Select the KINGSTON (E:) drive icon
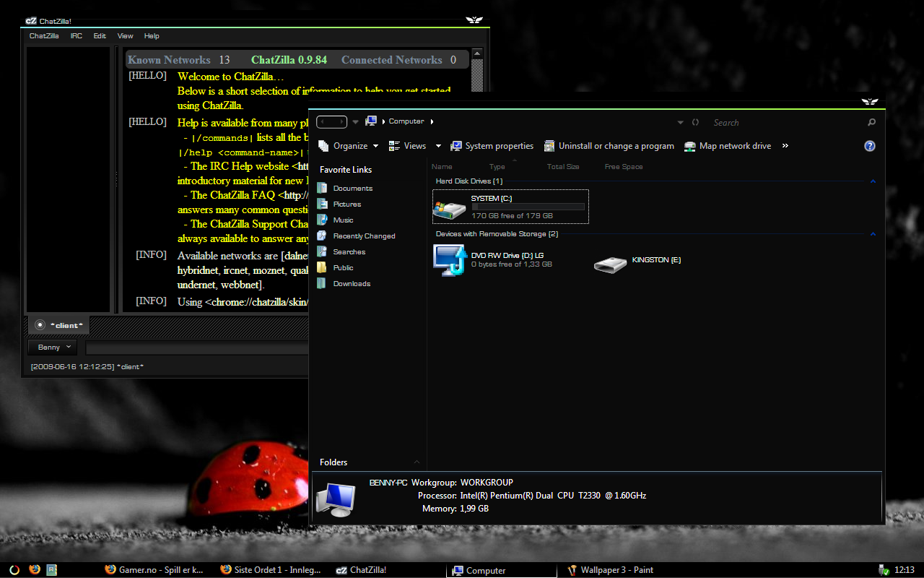Screen dimensions: 924x578 pyautogui.click(x=610, y=264)
